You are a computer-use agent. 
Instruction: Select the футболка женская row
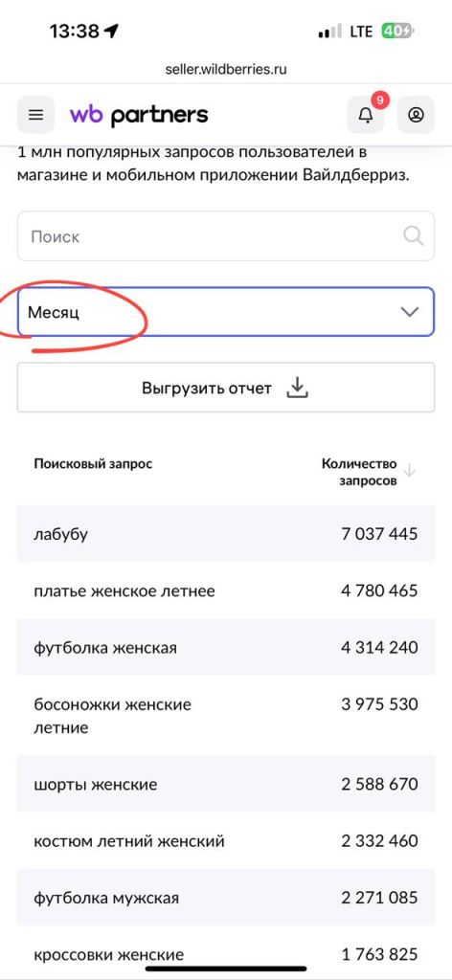pyautogui.click(x=226, y=648)
